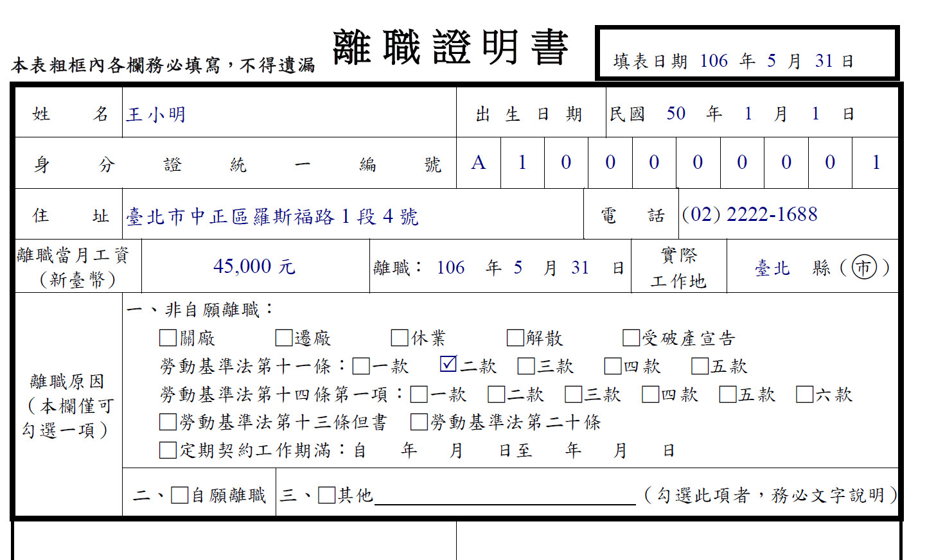This screenshot has height=560, width=927.
Task: Check the 勞動基準法第十三條但書 box
Action: point(168,422)
